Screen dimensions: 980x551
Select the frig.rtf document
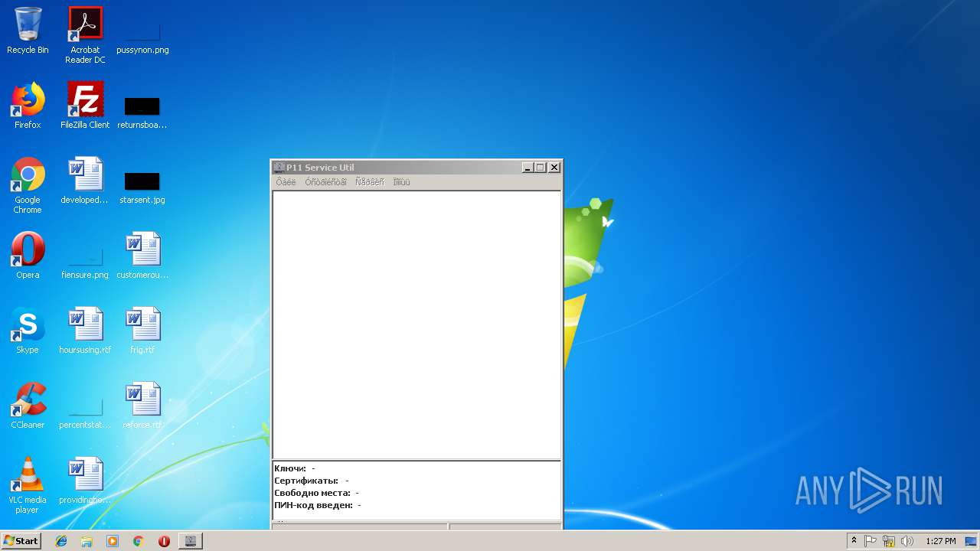[x=142, y=331]
